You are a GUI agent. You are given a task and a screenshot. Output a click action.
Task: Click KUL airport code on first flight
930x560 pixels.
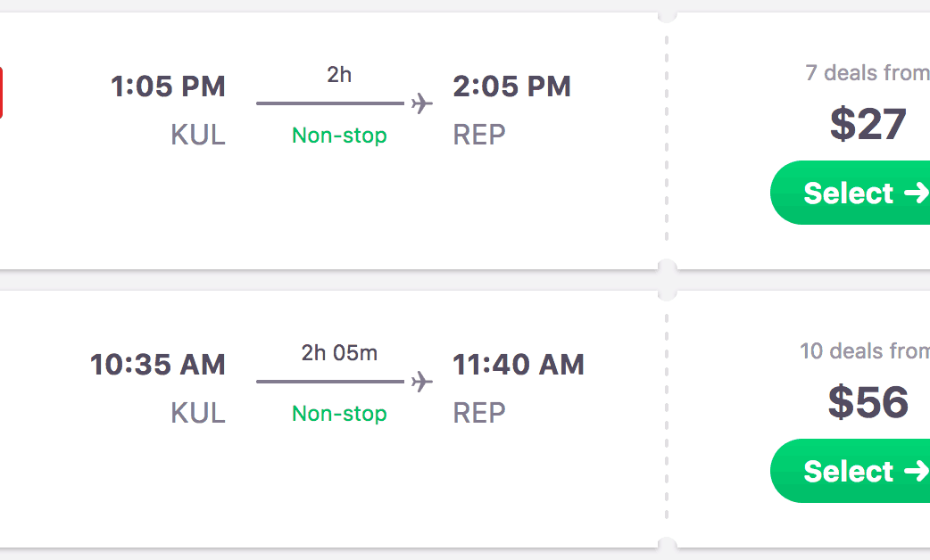click(197, 135)
